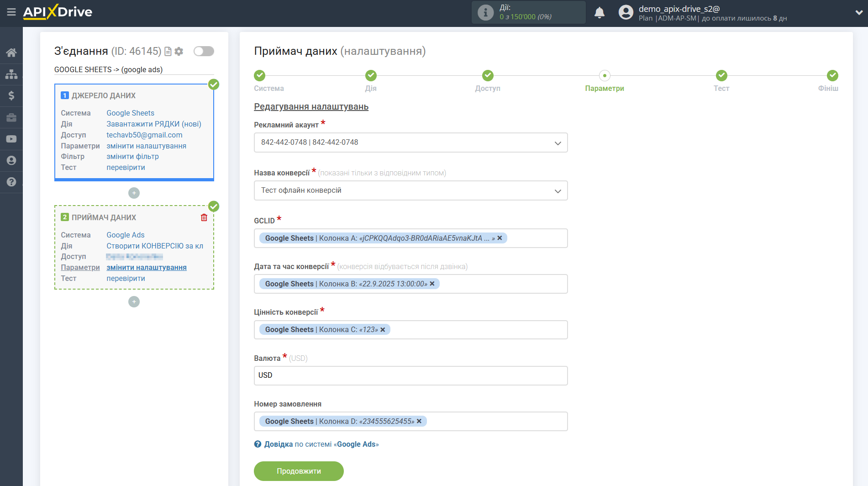Remove the Колонка C value tag
This screenshot has height=486, width=868.
click(x=383, y=330)
